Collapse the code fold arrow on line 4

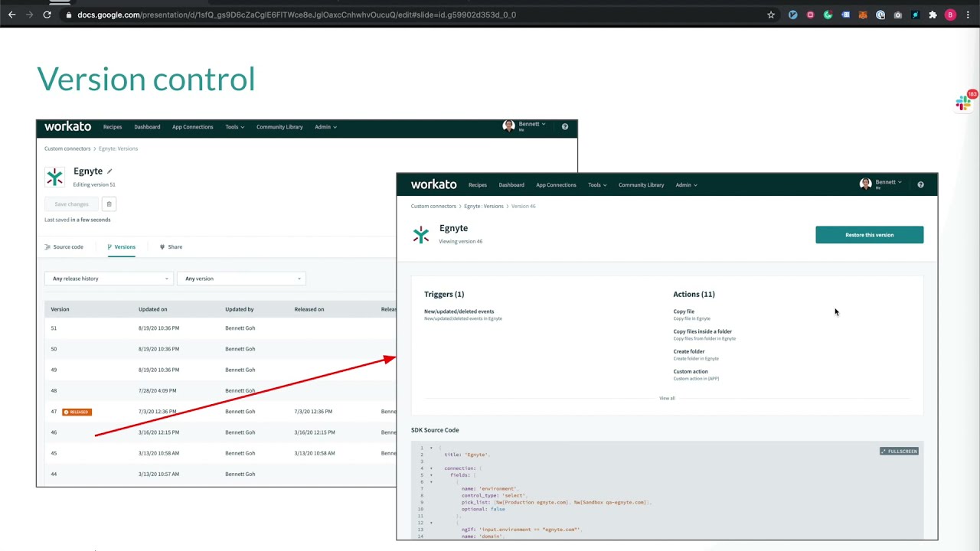click(x=431, y=468)
